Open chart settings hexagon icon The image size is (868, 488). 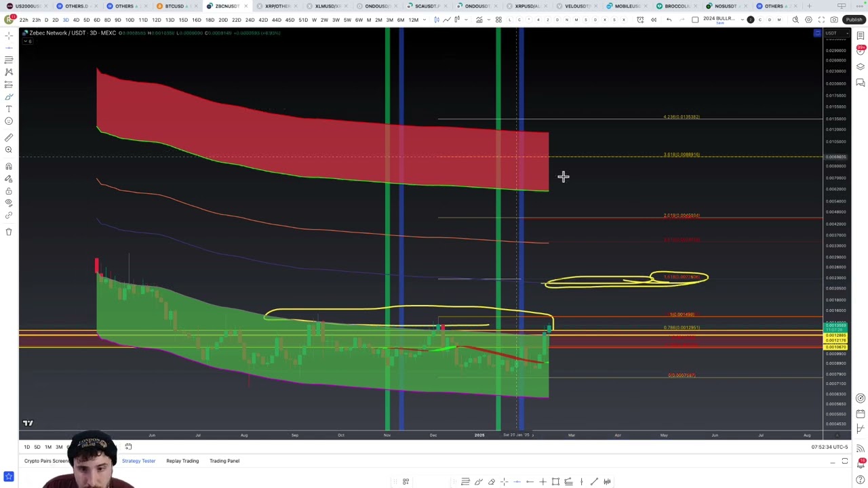point(808,20)
